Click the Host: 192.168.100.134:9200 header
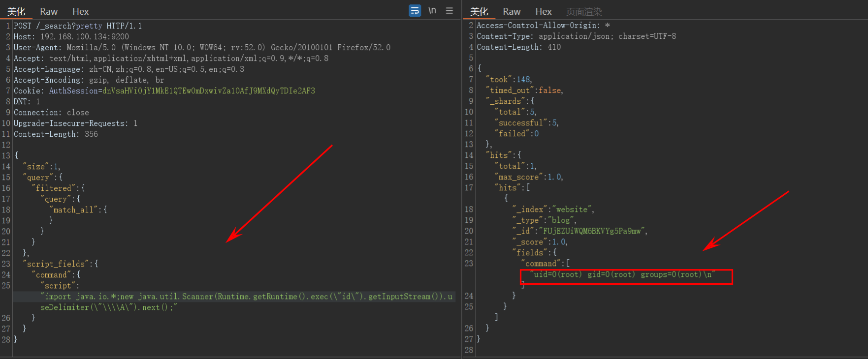The width and height of the screenshot is (868, 359). pyautogui.click(x=71, y=36)
